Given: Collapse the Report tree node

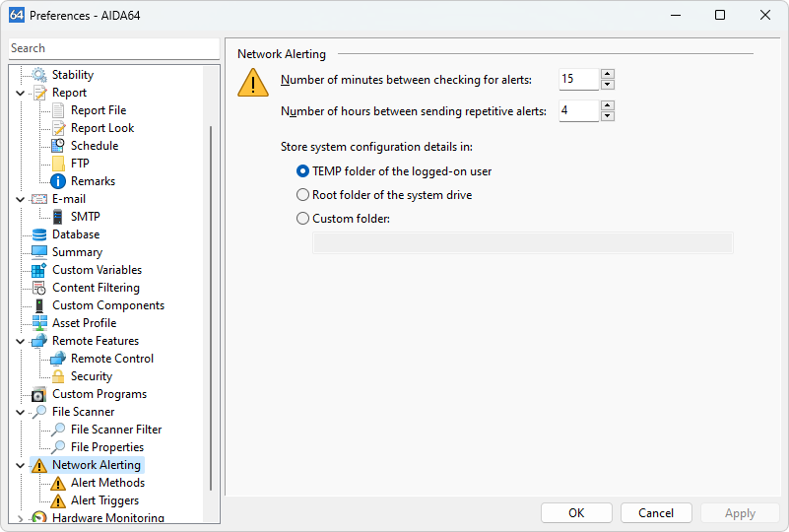Looking at the screenshot, I should 20,94.
